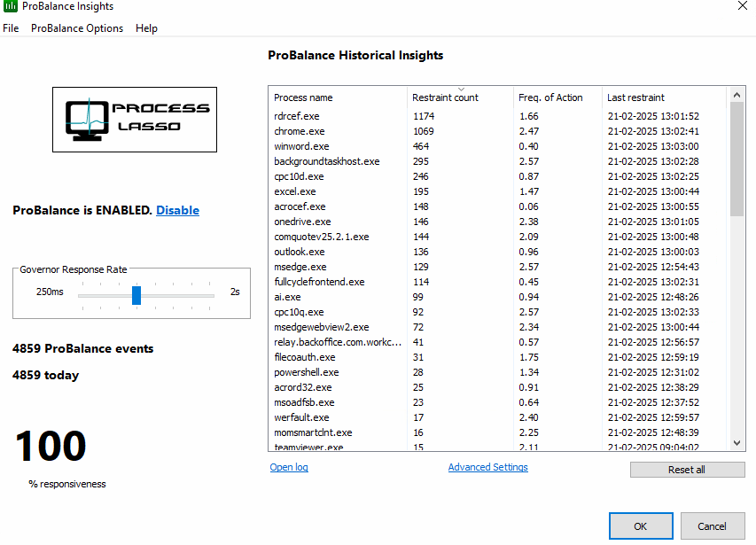Select the comquotev25.2.1.exe row
Viewport: 756px width, 545px height.
coord(496,237)
